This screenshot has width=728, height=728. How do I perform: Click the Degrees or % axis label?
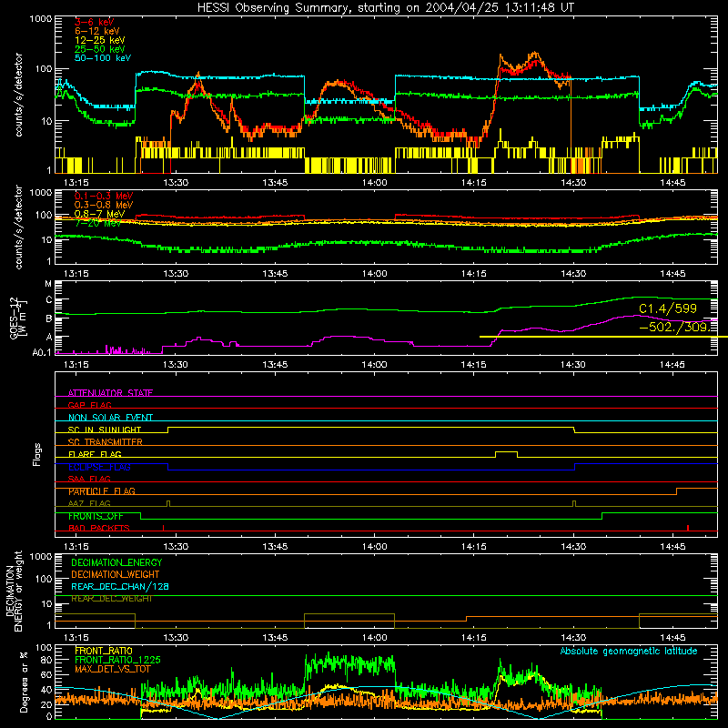(25, 682)
